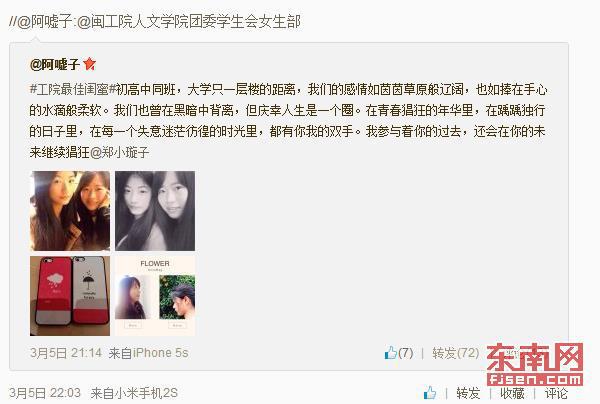
Task: Open the 东南网 fjsen.com watermark logo
Action: (x=535, y=365)
